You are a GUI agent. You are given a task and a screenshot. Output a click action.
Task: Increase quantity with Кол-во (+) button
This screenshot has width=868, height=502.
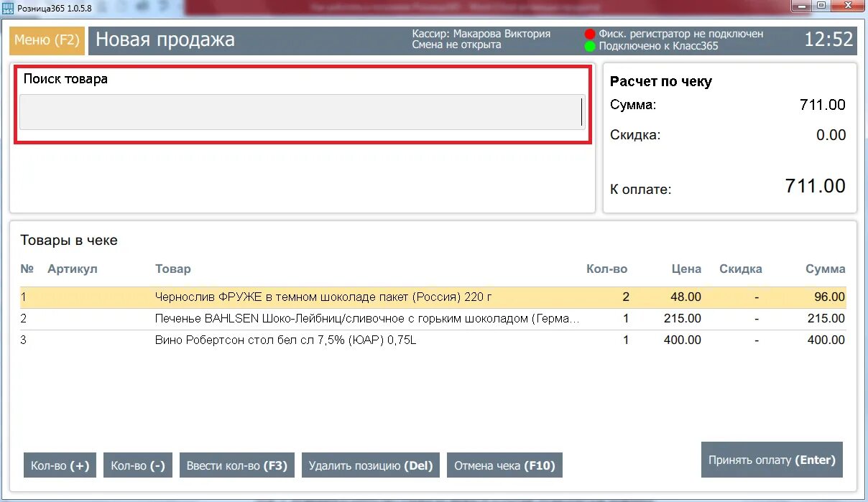click(x=60, y=465)
